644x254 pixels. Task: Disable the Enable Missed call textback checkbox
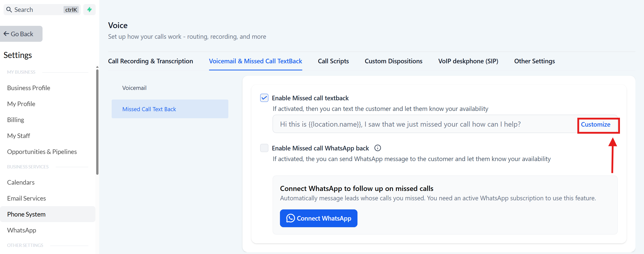pyautogui.click(x=264, y=98)
